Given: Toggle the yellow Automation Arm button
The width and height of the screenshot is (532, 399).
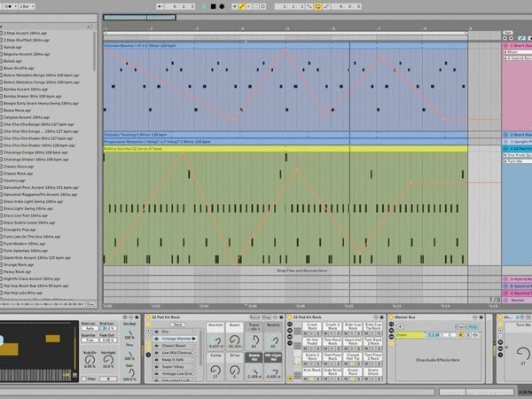Looking at the screenshot, I should pyautogui.click(x=241, y=6).
